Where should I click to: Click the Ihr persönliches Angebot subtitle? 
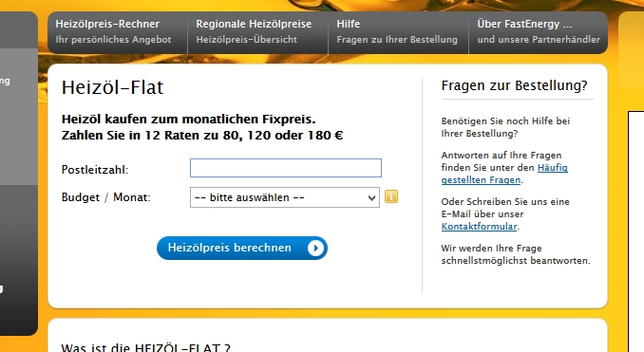point(113,40)
